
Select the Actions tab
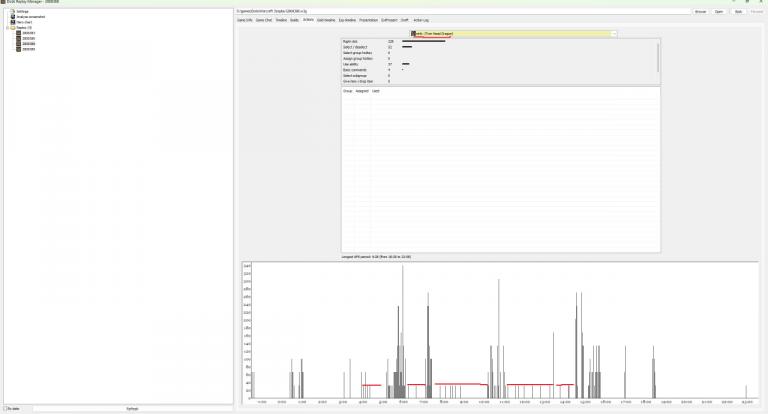tap(308, 20)
